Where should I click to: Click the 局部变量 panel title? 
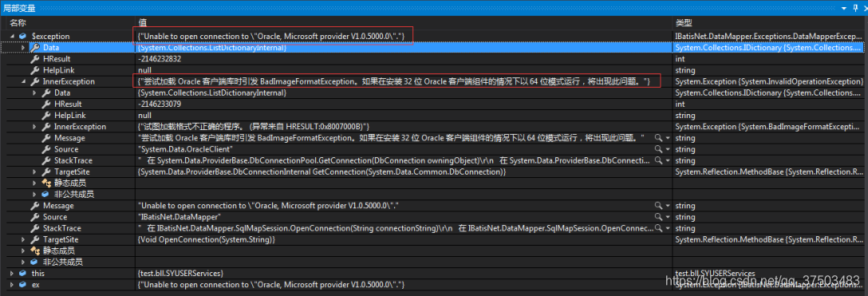(x=19, y=7)
